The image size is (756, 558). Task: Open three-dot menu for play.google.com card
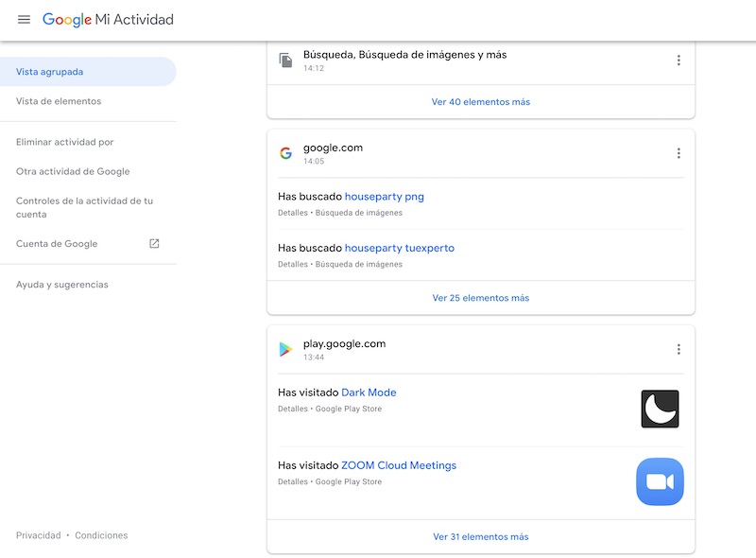(x=678, y=349)
